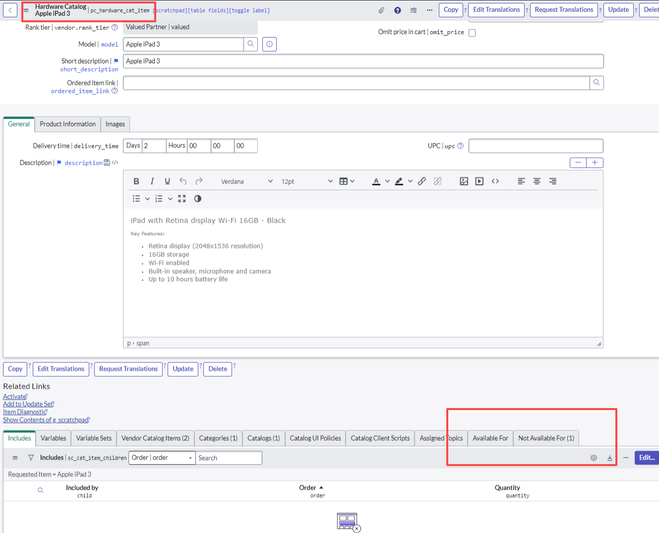Click Add to Update Set link
Image resolution: width=659 pixels, height=533 pixels.
28,404
